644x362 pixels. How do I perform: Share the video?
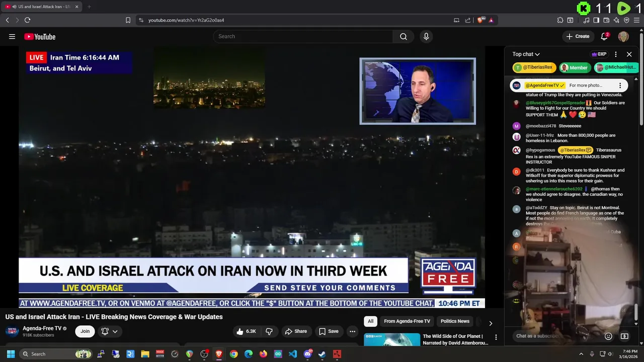click(295, 331)
